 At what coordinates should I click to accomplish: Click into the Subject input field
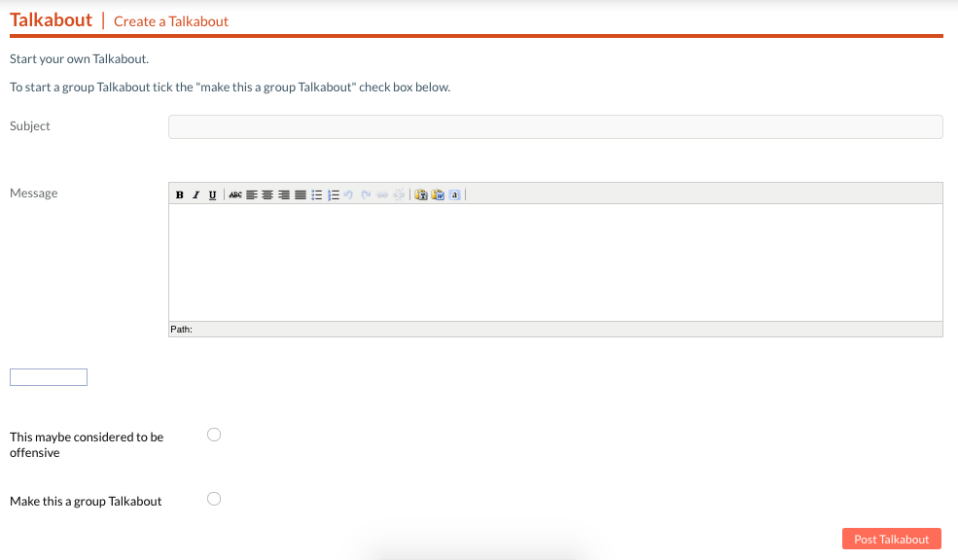[x=554, y=127]
